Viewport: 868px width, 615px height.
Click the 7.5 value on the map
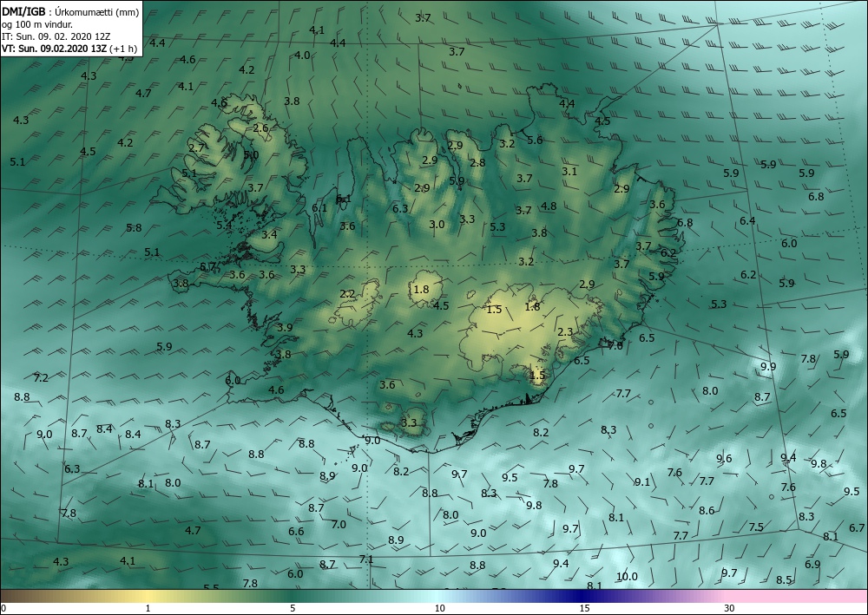point(756,527)
